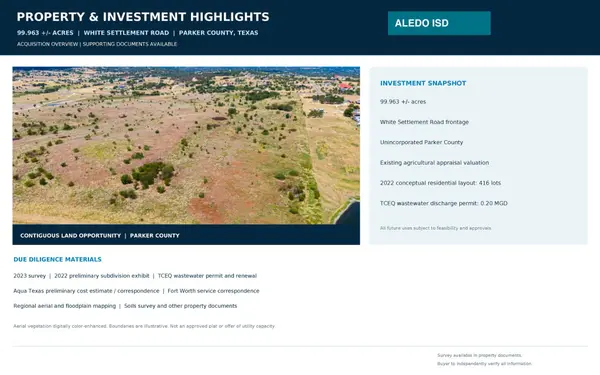Select '2022 conceptual residential layout: 416 lots'
This screenshot has width=600, height=375.
tap(440, 183)
